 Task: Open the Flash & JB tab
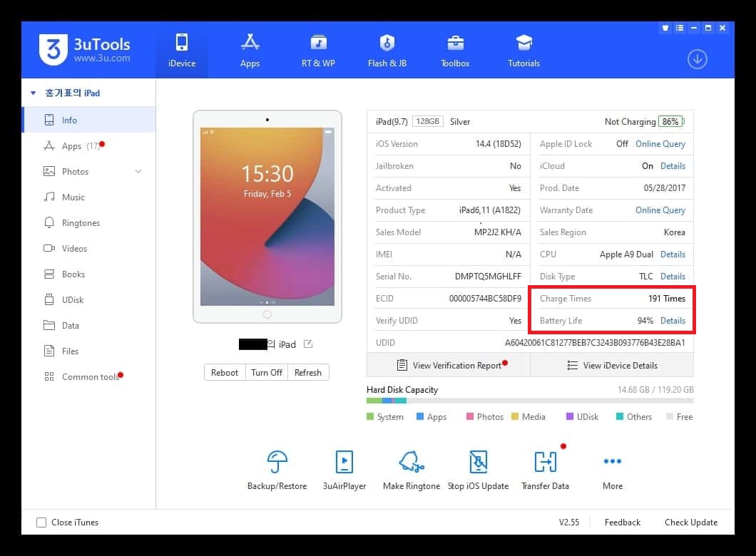tap(387, 50)
